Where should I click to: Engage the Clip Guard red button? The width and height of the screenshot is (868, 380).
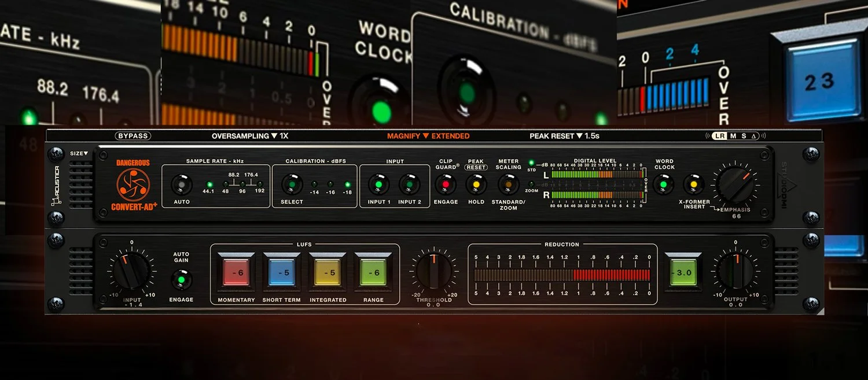click(446, 185)
